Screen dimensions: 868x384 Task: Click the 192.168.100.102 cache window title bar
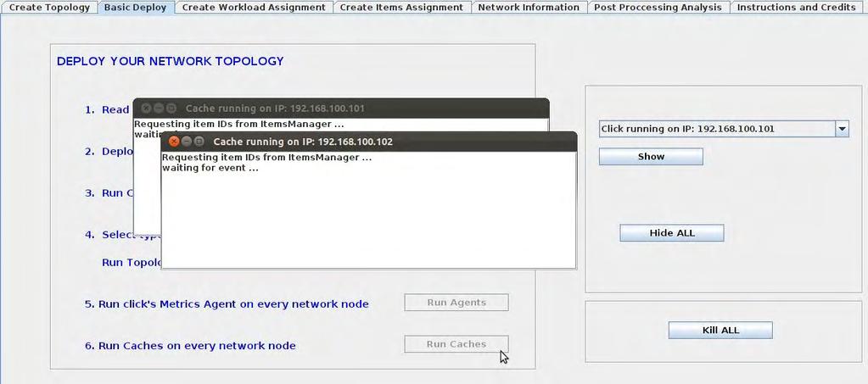click(x=369, y=142)
